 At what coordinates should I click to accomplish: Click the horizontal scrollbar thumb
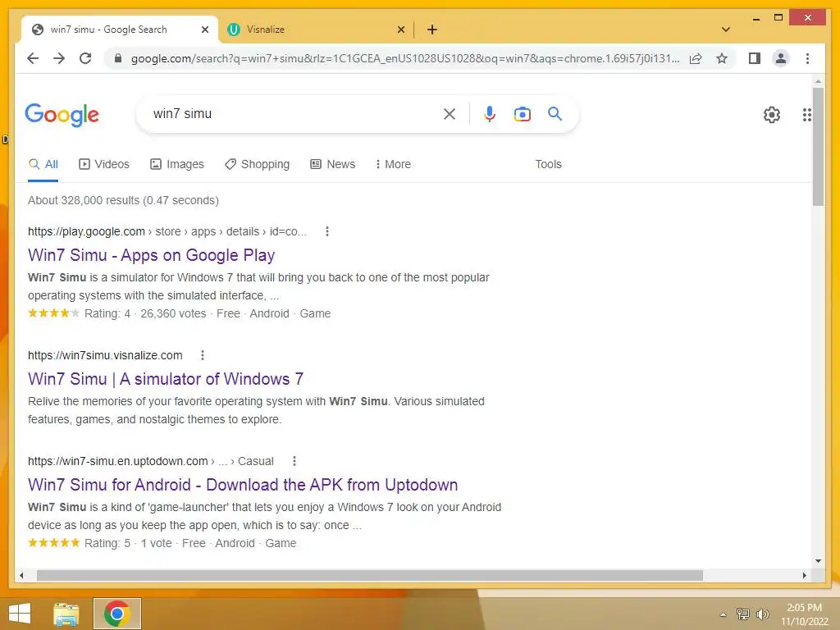[370, 575]
